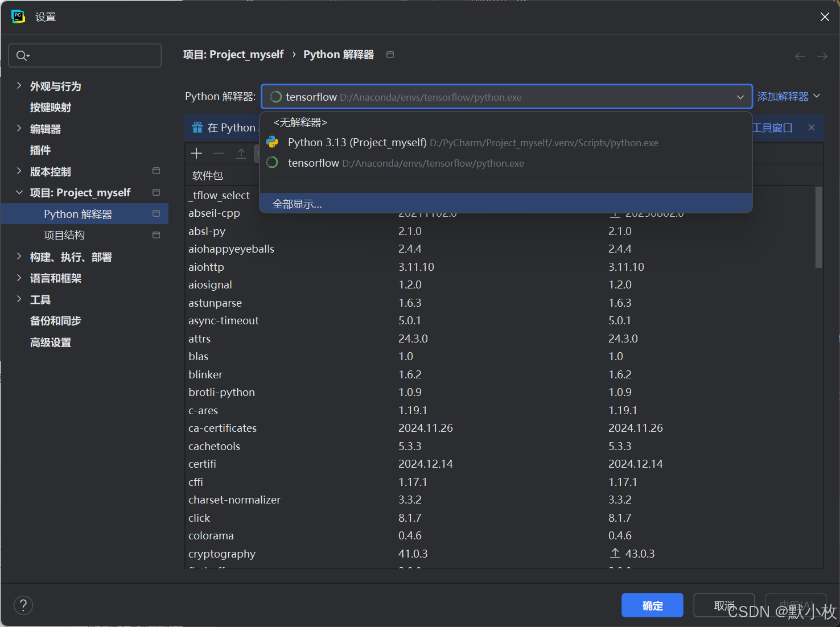
Task: Select the async-timeout package row
Action: 501,320
